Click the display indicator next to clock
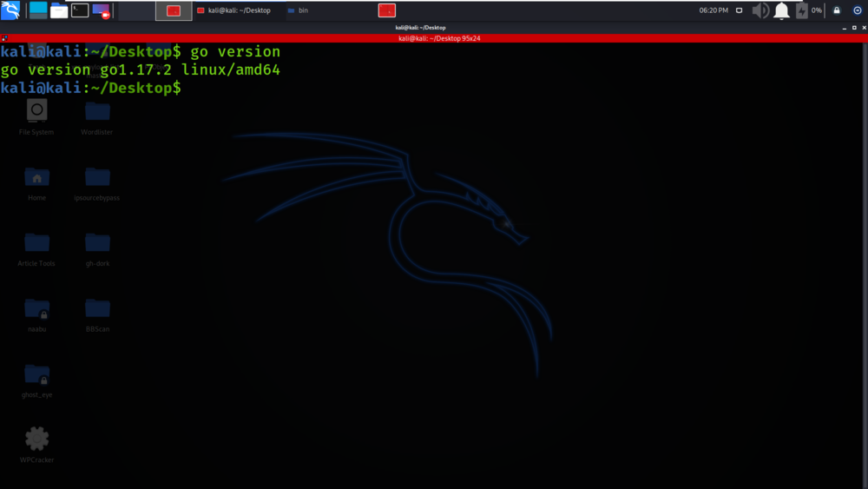This screenshot has width=868, height=489. pos(739,10)
